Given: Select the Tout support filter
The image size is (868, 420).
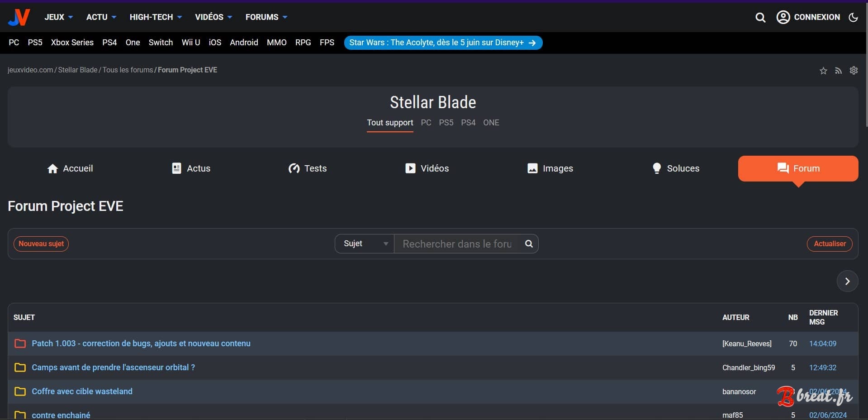Looking at the screenshot, I should tap(390, 122).
